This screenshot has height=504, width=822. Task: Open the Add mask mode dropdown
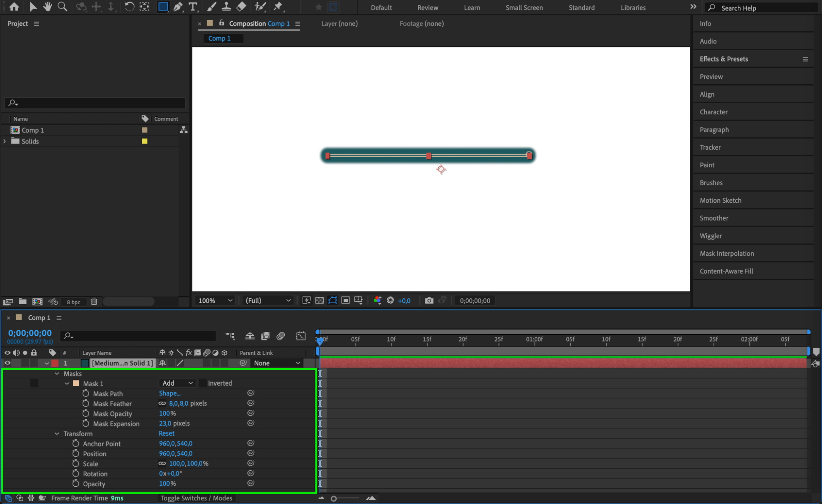coord(177,383)
